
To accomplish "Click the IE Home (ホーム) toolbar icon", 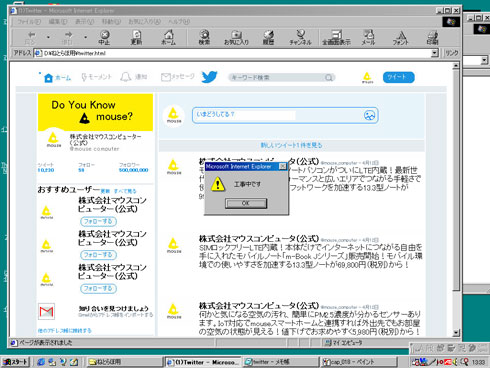I will pos(168,37).
